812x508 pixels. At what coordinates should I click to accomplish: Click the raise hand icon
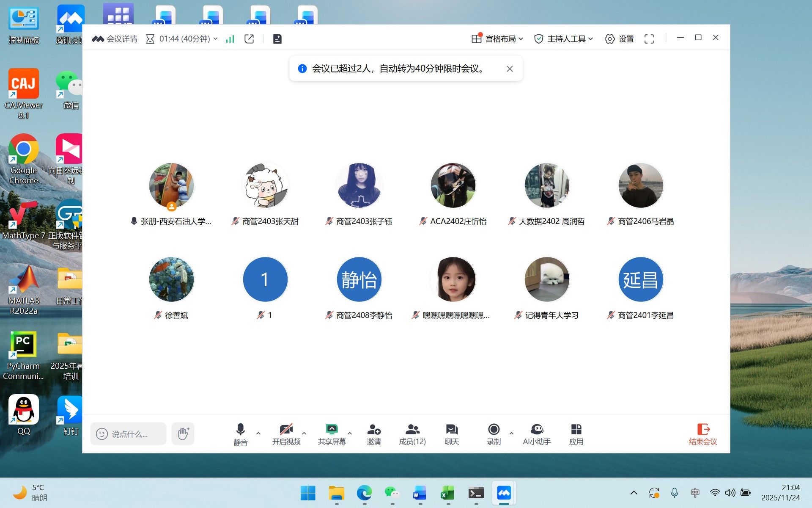coord(183,433)
